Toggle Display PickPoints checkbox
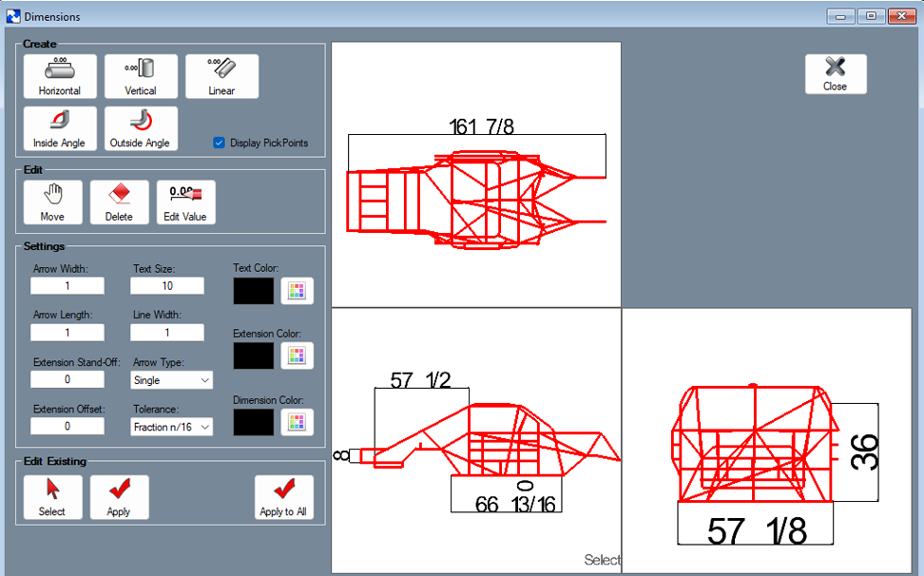This screenshot has height=576, width=924. point(220,143)
